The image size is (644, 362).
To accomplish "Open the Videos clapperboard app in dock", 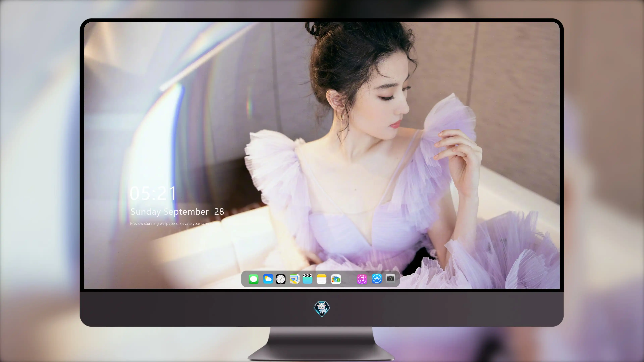I will (x=308, y=279).
